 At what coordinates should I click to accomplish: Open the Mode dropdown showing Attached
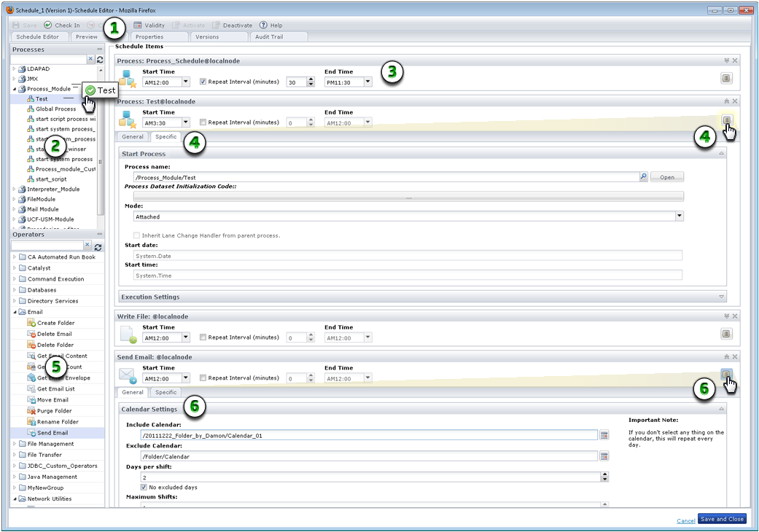pos(679,216)
